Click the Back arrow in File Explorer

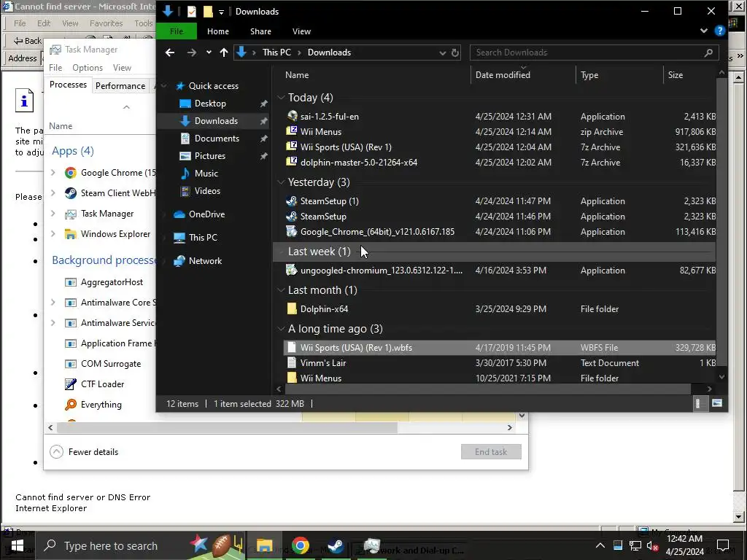pos(170,52)
